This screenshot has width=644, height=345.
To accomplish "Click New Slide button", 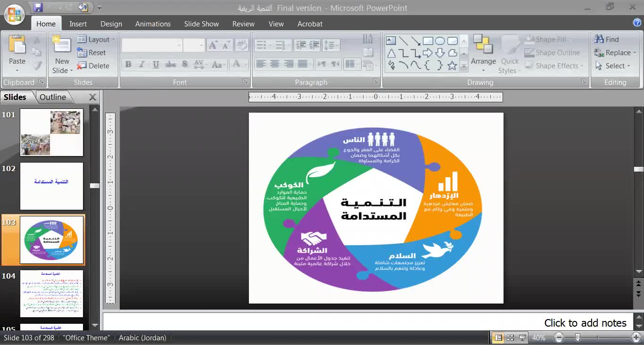I will pos(62,54).
